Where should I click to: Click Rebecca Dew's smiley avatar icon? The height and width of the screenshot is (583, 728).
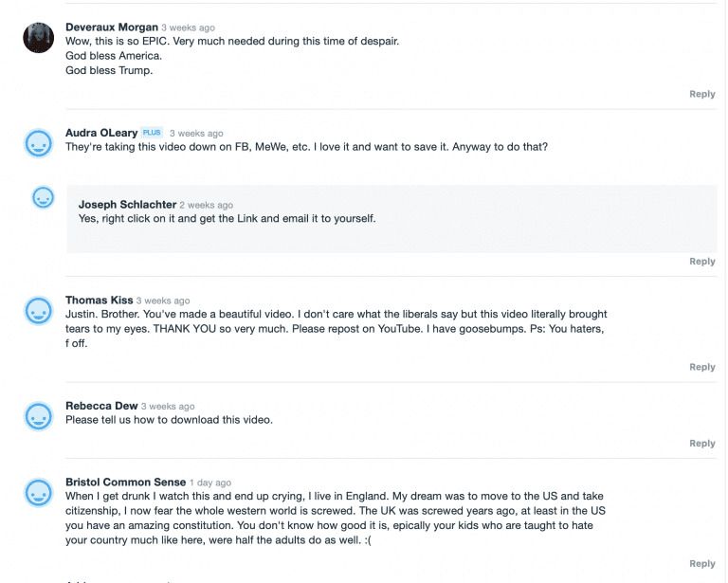38,416
